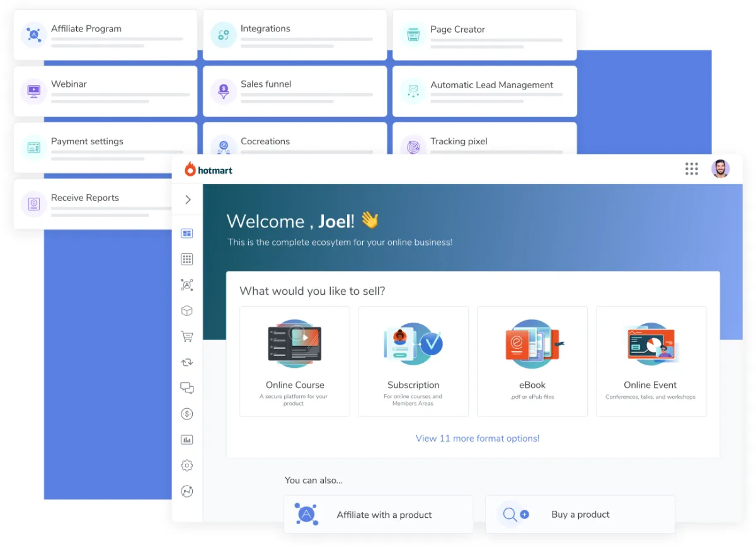Click the shopping cart sidebar icon

pos(186,337)
